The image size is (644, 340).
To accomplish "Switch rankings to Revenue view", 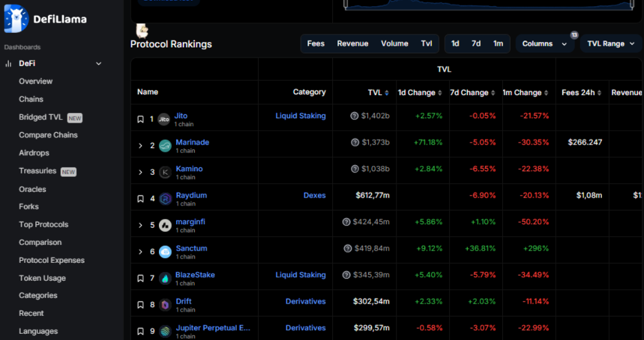I will tap(353, 43).
